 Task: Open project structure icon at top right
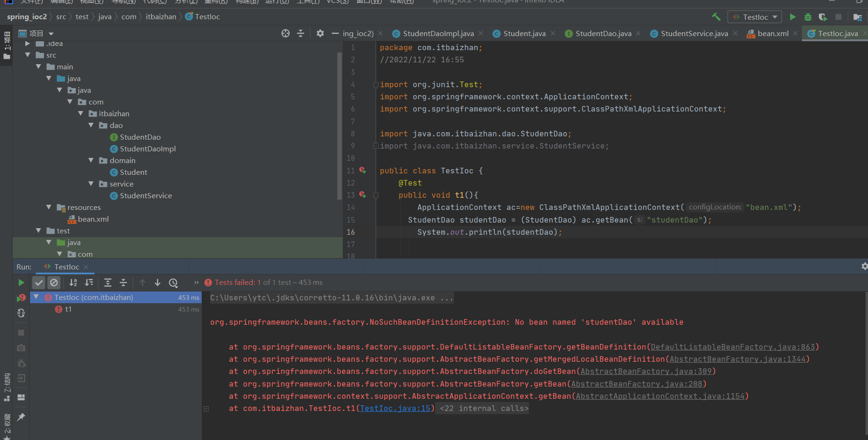pos(858,17)
